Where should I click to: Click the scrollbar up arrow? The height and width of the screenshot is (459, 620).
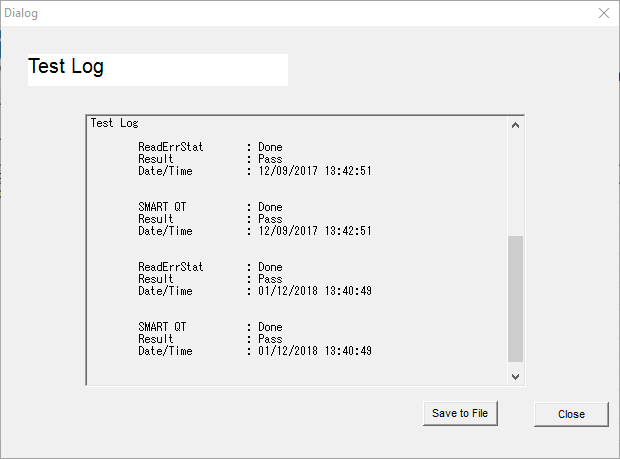[x=515, y=125]
